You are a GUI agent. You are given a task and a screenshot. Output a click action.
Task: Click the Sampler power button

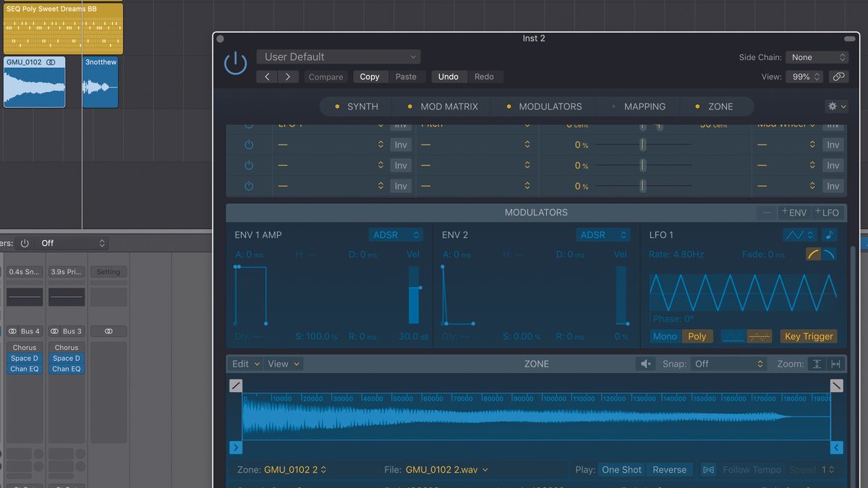tap(235, 62)
